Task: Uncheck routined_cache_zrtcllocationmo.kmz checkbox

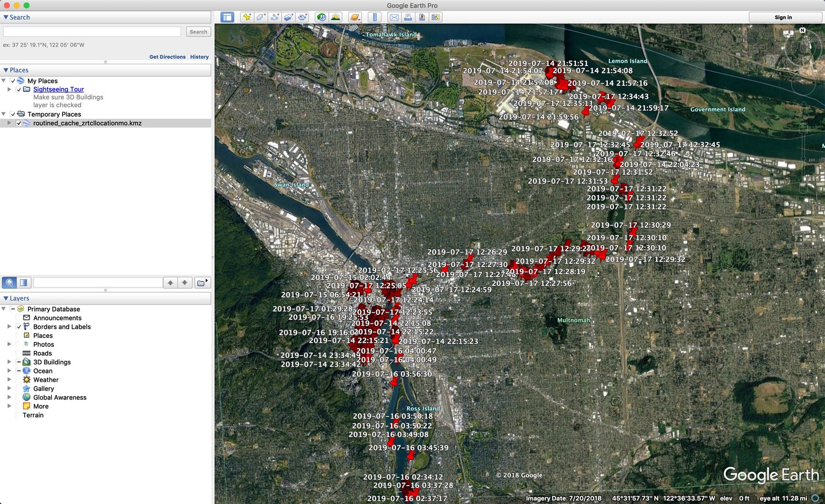Action: tap(19, 123)
